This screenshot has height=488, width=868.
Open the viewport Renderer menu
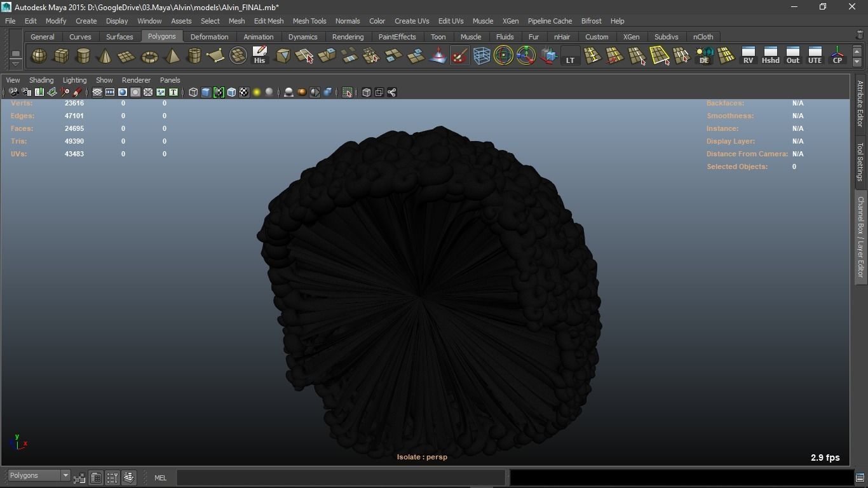pyautogui.click(x=136, y=80)
